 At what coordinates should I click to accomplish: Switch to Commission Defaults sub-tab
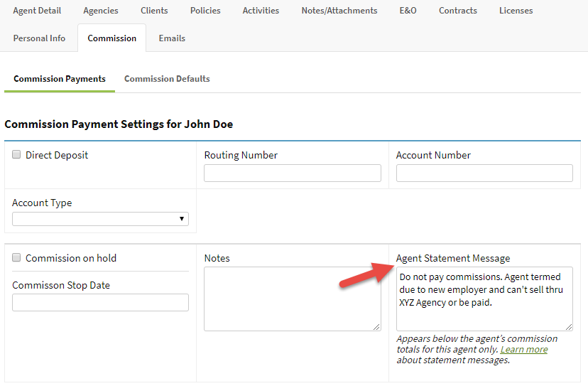167,79
